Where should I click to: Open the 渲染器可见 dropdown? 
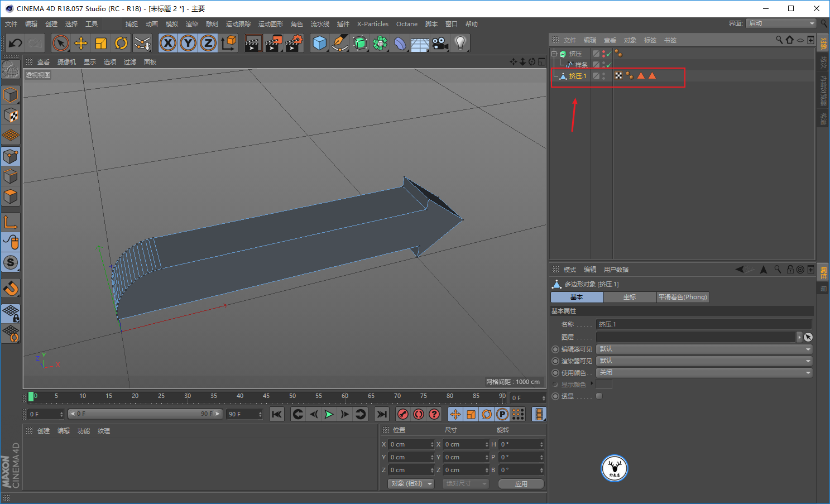point(704,361)
